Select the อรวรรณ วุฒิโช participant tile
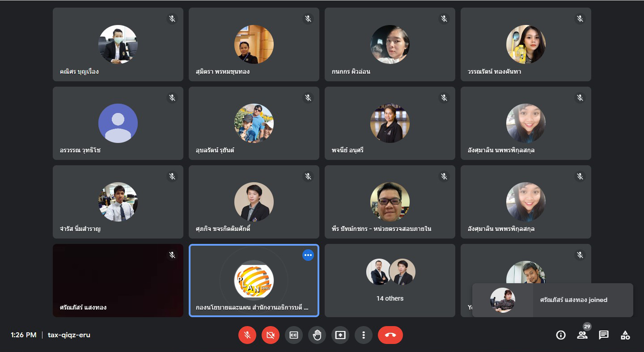Viewport: 644px width, 352px height. 118,123
